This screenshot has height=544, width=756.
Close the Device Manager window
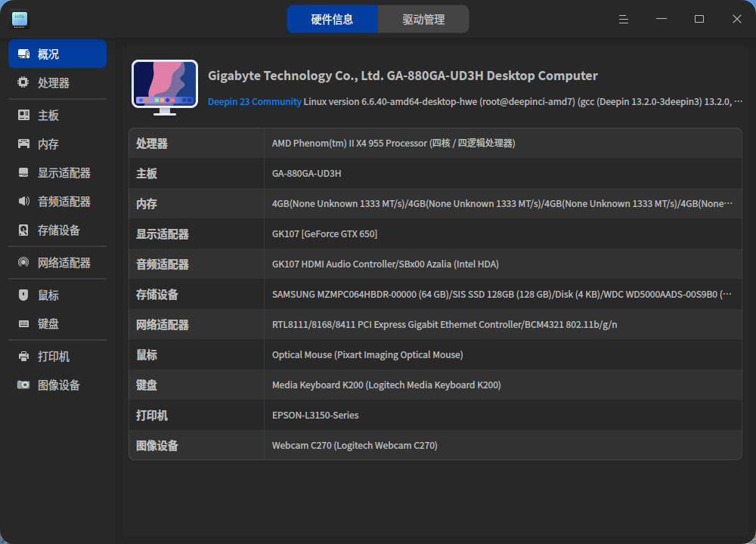[x=736, y=19]
